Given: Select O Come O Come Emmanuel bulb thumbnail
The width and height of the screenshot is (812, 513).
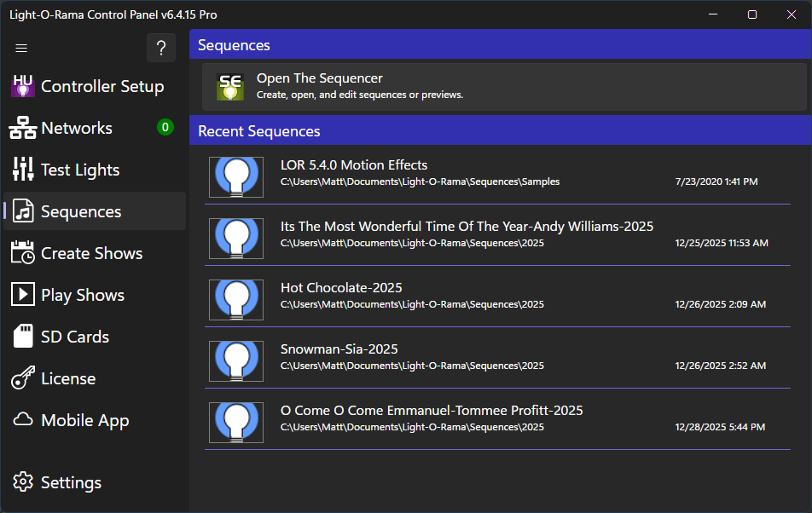Looking at the screenshot, I should pos(236,423).
